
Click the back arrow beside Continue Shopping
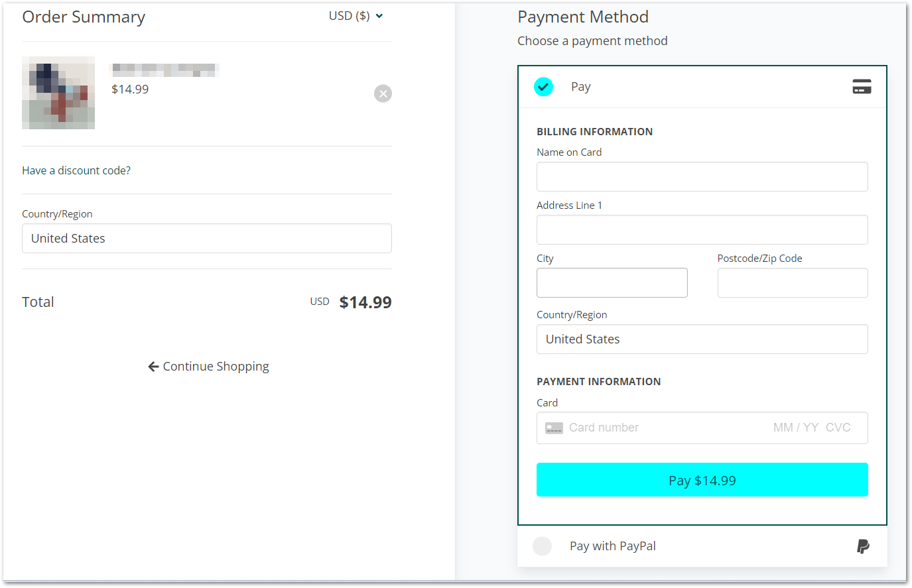[x=153, y=367]
